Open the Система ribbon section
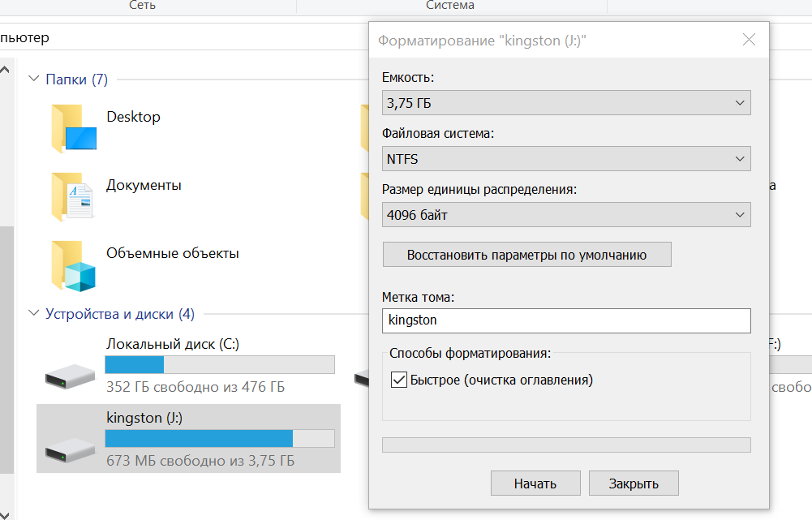The width and height of the screenshot is (812, 520). (x=450, y=5)
